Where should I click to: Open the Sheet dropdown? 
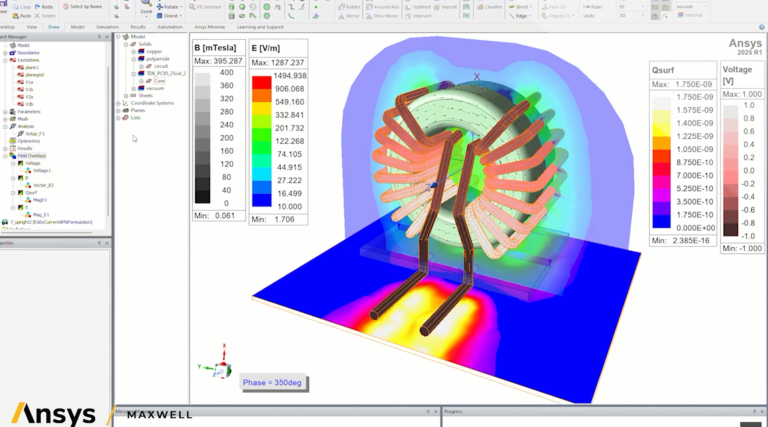pyautogui.click(x=520, y=7)
